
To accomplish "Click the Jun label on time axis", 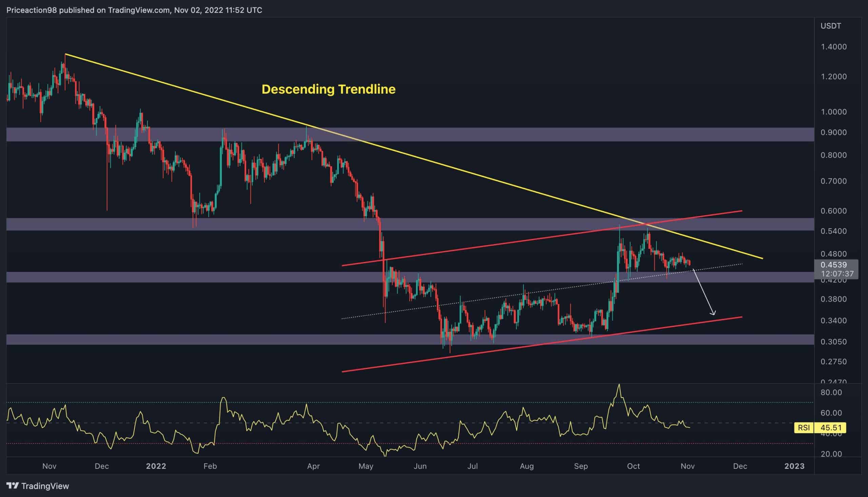I will 420,466.
